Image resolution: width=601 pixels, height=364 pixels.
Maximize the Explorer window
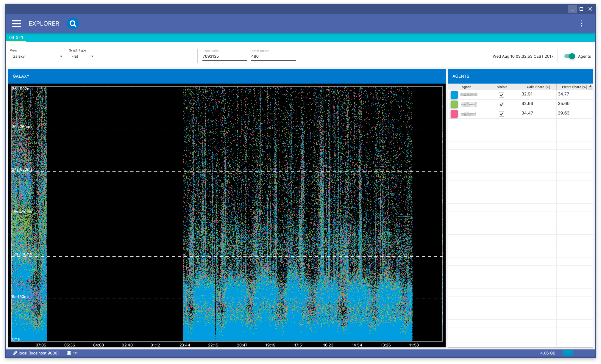(x=581, y=9)
